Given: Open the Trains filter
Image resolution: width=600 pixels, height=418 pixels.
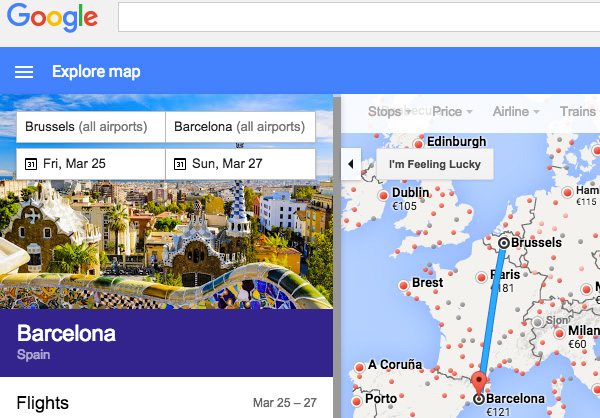Looking at the screenshot, I should (578, 111).
